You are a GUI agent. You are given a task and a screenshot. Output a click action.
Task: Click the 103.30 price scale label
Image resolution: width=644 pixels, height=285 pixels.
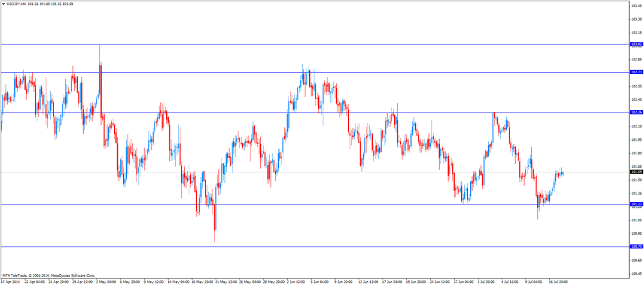click(637, 19)
